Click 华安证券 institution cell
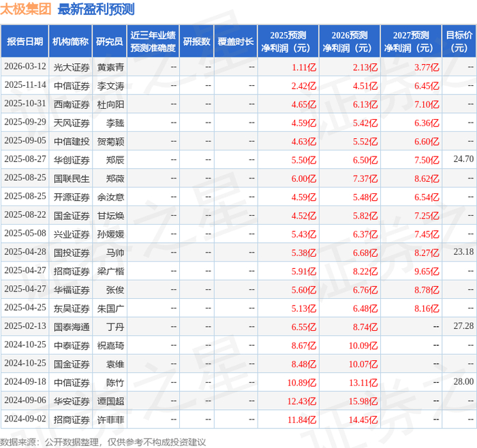 pyautogui.click(x=72, y=402)
